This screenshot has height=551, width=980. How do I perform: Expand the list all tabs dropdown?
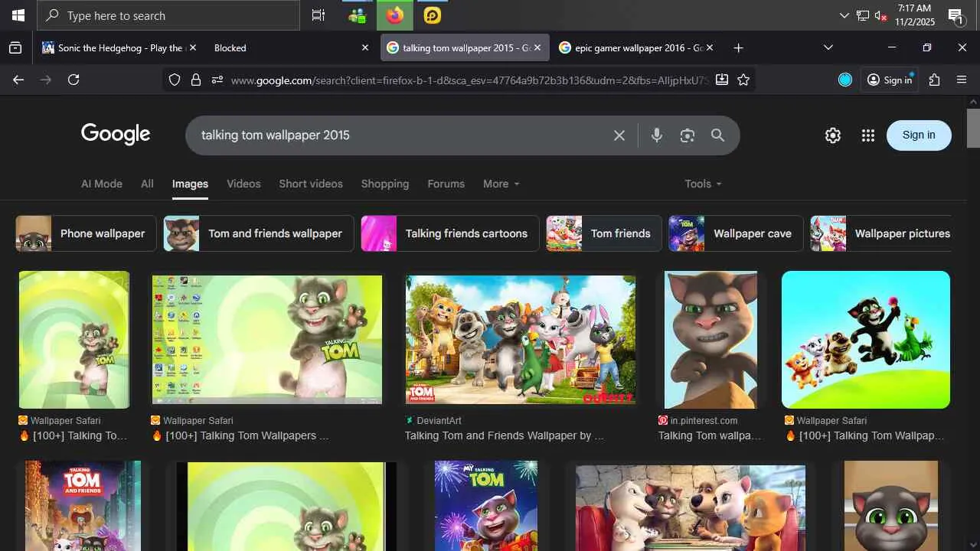pos(828,47)
